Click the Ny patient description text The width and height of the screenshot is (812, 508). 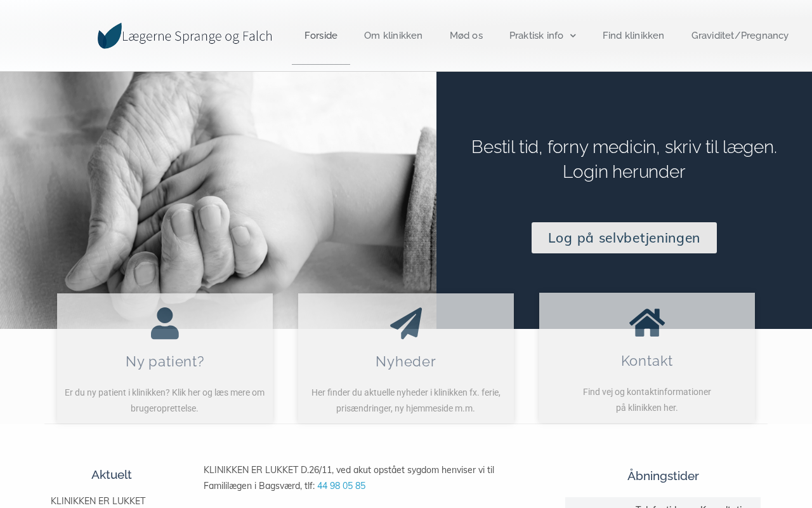click(165, 400)
